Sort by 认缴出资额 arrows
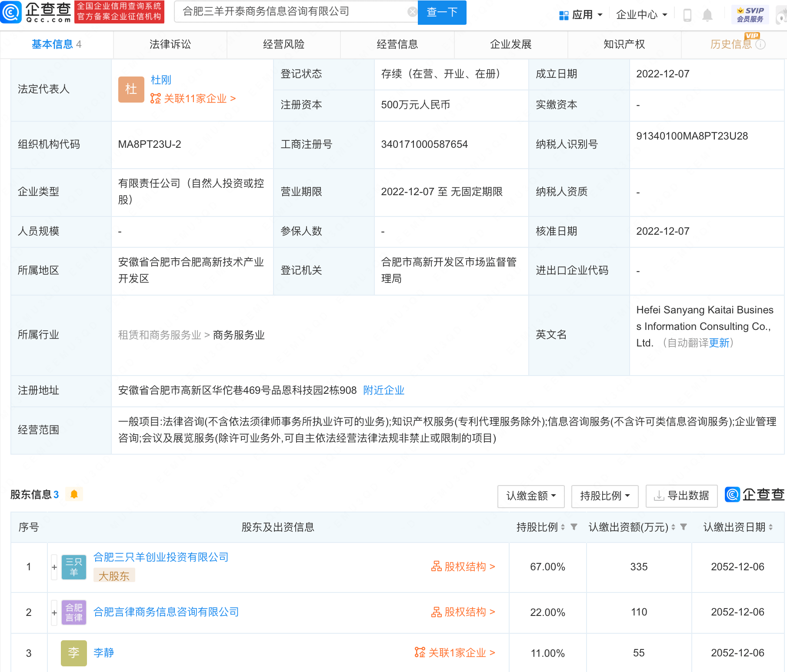The image size is (787, 672). click(x=673, y=527)
